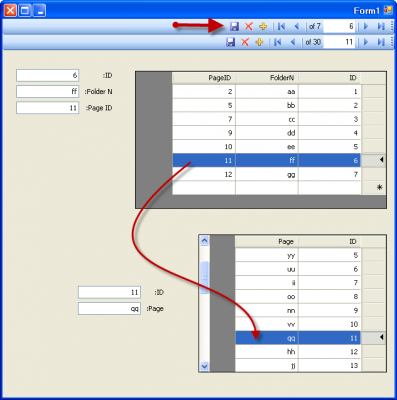Move to last record in top navigator
The width and height of the screenshot is (397, 400).
click(381, 26)
